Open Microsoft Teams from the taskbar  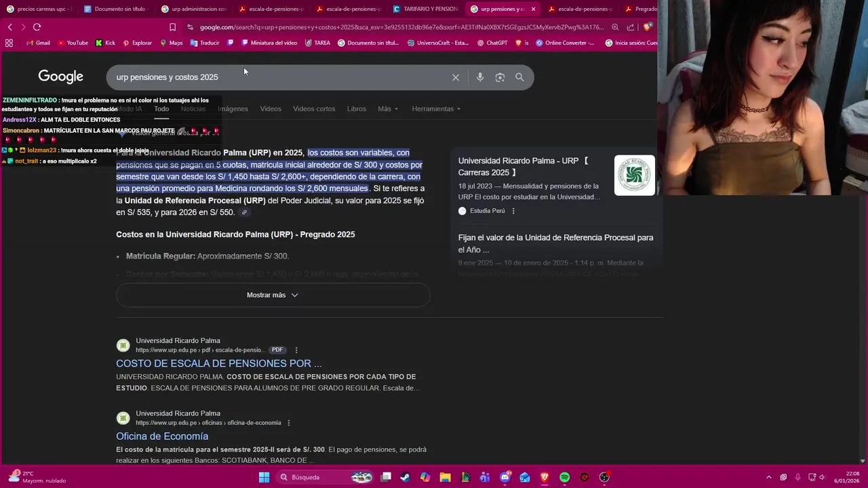(x=485, y=477)
